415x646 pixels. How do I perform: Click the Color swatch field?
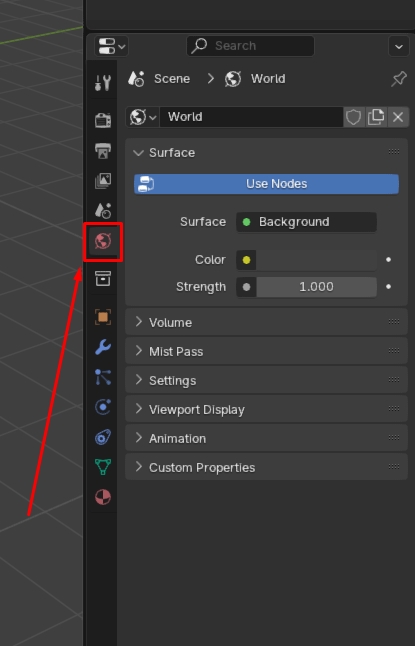[x=316, y=260]
